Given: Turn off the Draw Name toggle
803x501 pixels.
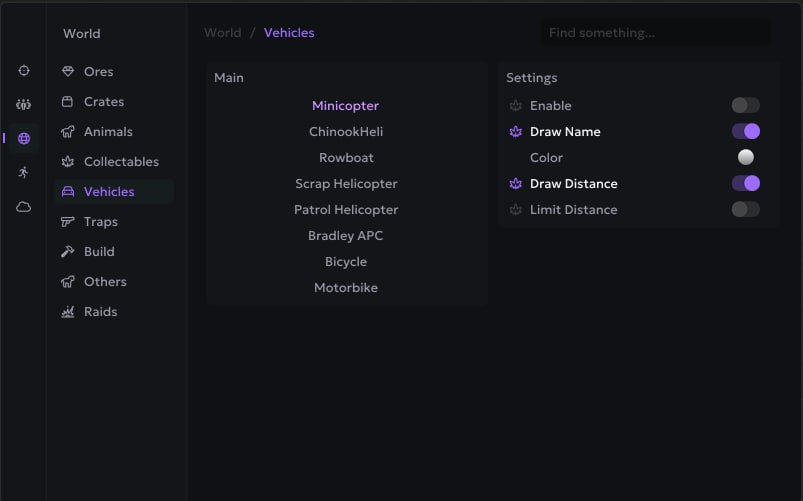Looking at the screenshot, I should (745, 131).
